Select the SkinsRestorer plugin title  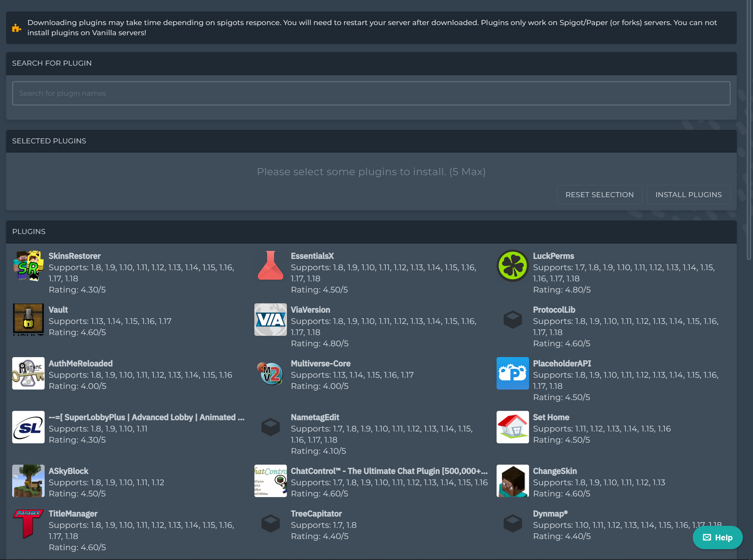coord(75,256)
